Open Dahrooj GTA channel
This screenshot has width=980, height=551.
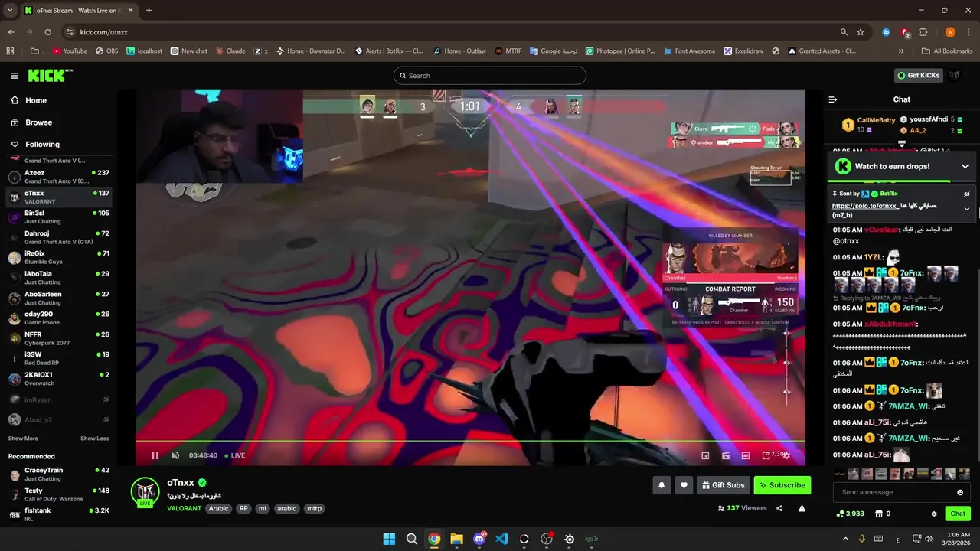coord(59,237)
